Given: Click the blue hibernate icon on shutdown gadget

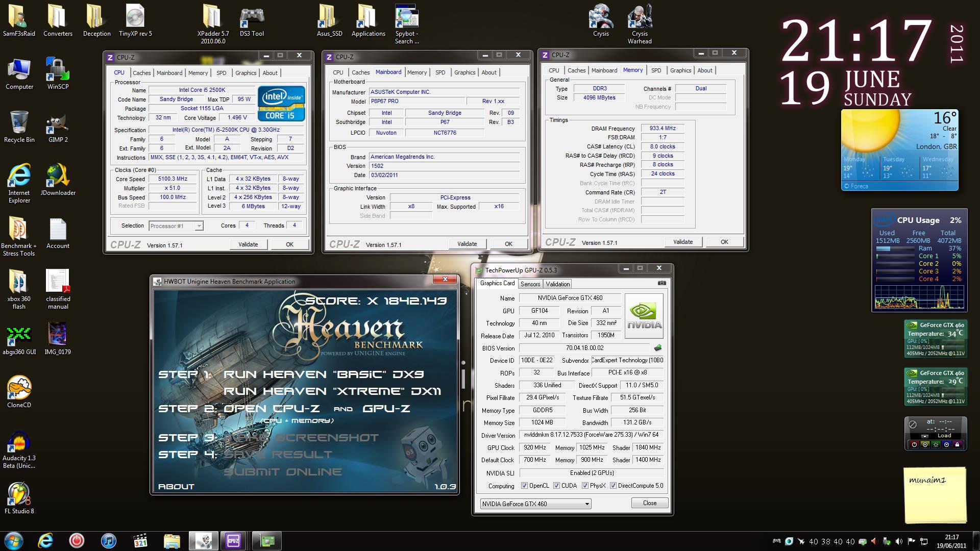Looking at the screenshot, I should click(x=946, y=444).
